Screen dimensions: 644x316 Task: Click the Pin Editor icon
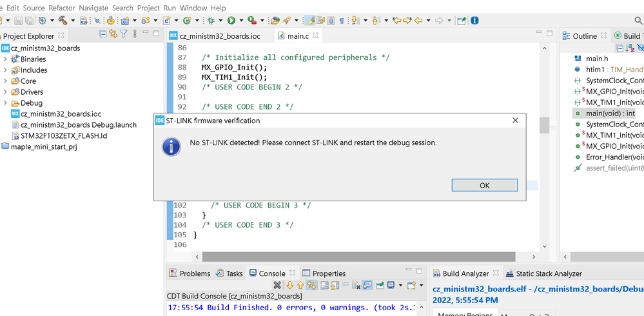click(462, 20)
